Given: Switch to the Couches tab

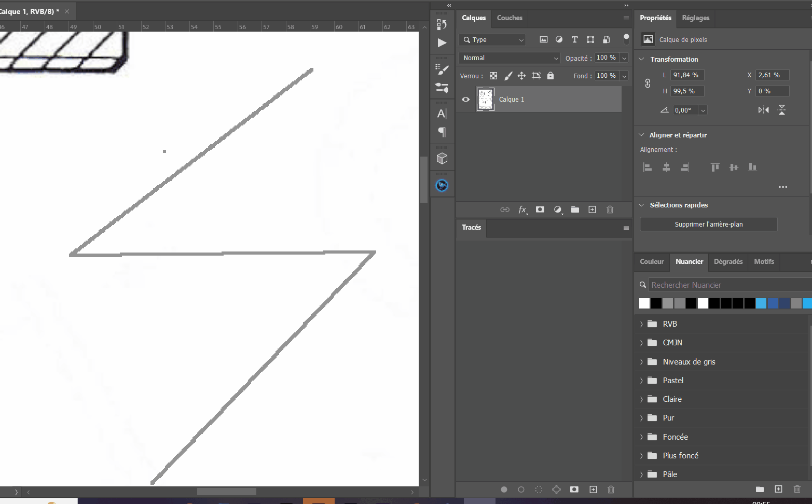Looking at the screenshot, I should point(510,18).
